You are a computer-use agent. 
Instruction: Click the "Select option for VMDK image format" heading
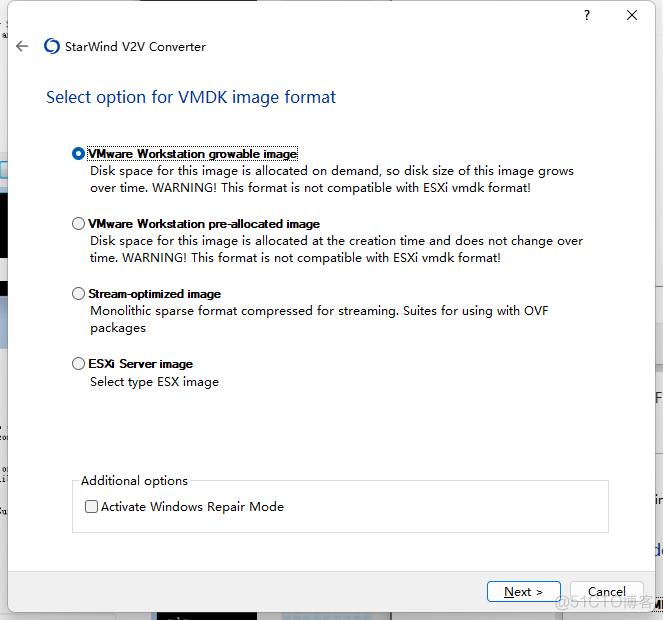coord(191,98)
